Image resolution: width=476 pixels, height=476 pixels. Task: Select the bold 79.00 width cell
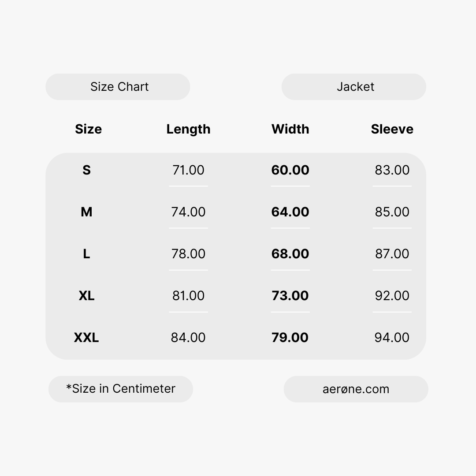tap(290, 338)
